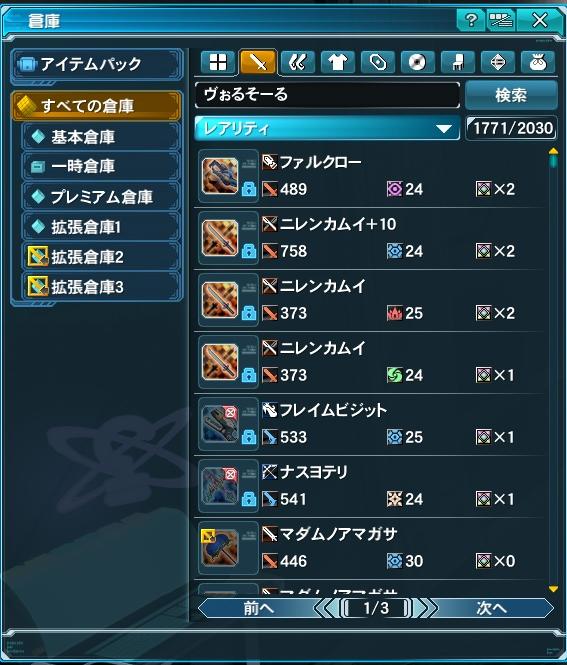The width and height of the screenshot is (567, 665).
Task: Switch to アイテムパック tab
Action: [x=98, y=64]
